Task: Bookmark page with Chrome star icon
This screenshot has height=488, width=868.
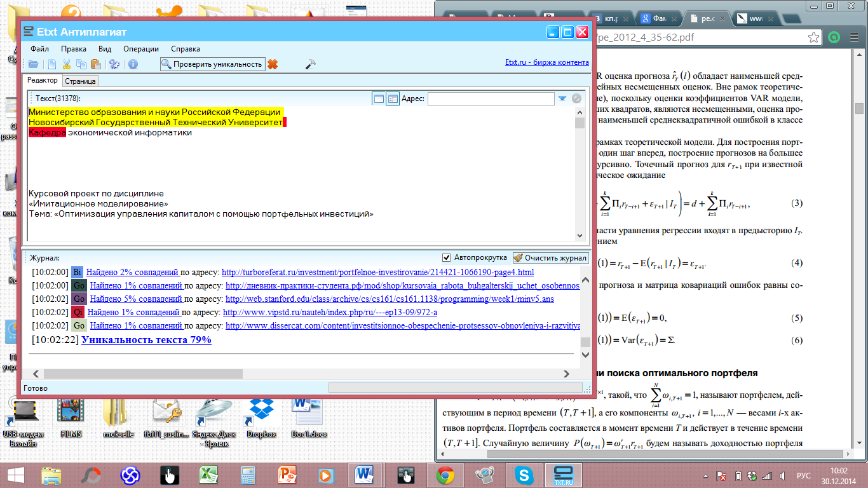Action: (x=814, y=37)
